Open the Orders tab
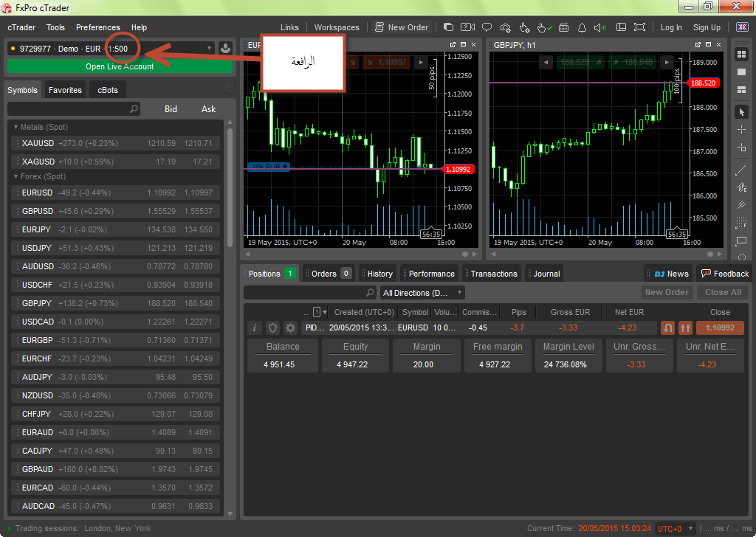The height and width of the screenshot is (537, 756). pos(329,274)
